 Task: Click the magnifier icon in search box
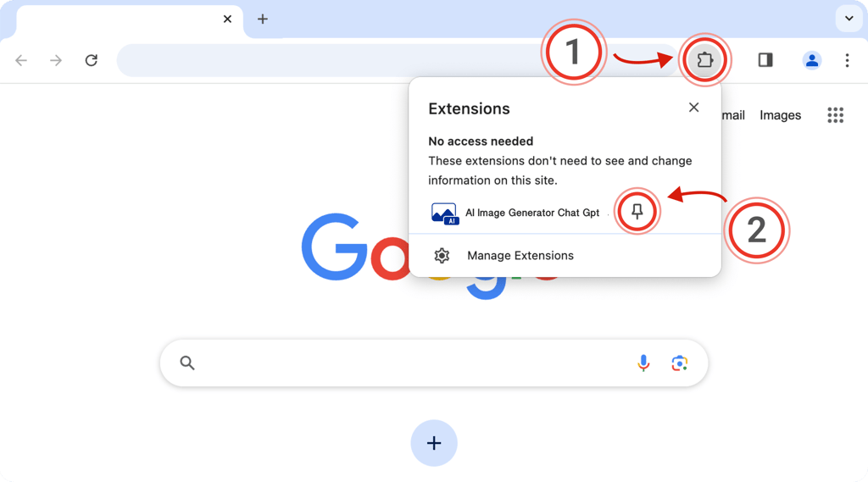(187, 363)
